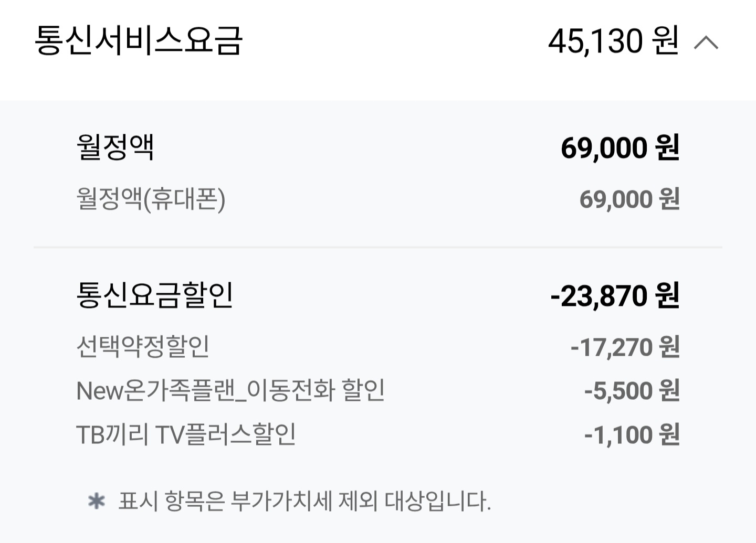Image resolution: width=756 pixels, height=543 pixels.
Task: Tap the 통신서비스요금 header title
Action: pos(139,40)
